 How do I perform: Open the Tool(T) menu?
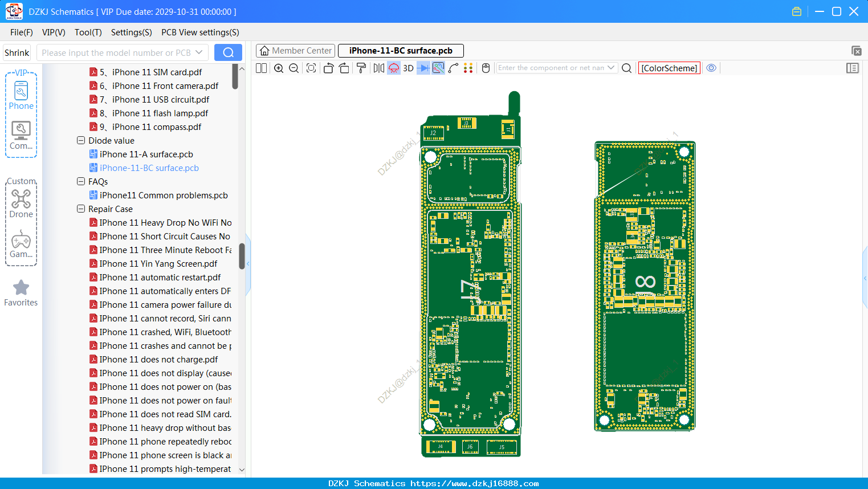[88, 32]
